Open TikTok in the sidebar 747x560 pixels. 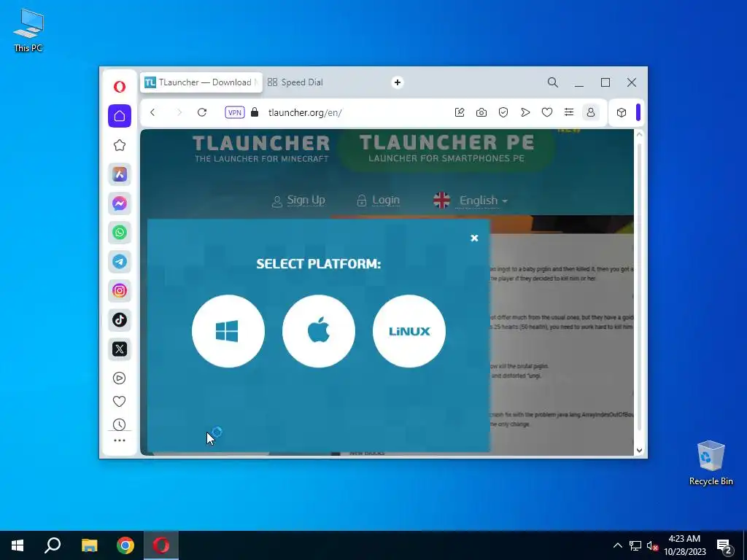[x=120, y=319]
